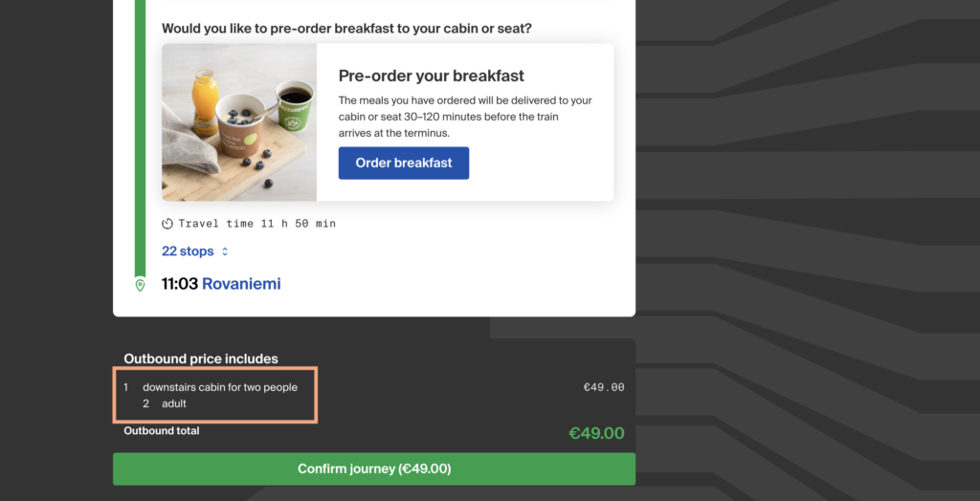Click the green location pin icon
The height and width of the screenshot is (501, 980).
click(x=140, y=285)
